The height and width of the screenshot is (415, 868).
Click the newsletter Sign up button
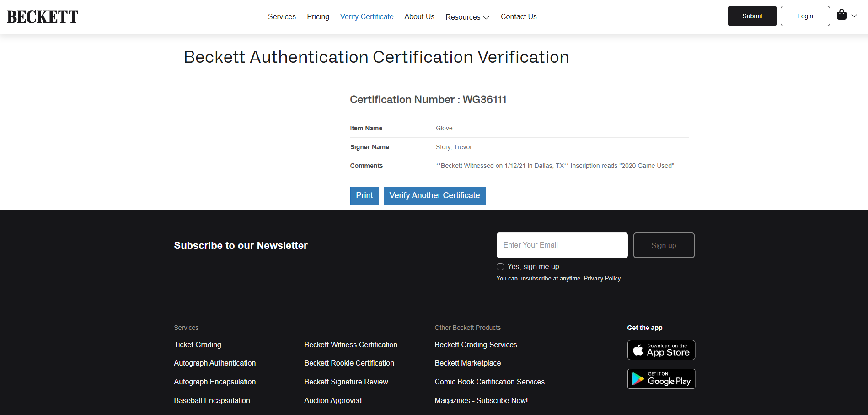tap(664, 245)
